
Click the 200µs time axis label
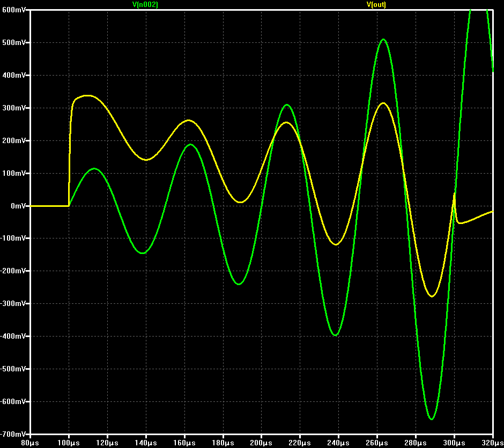[x=261, y=443]
